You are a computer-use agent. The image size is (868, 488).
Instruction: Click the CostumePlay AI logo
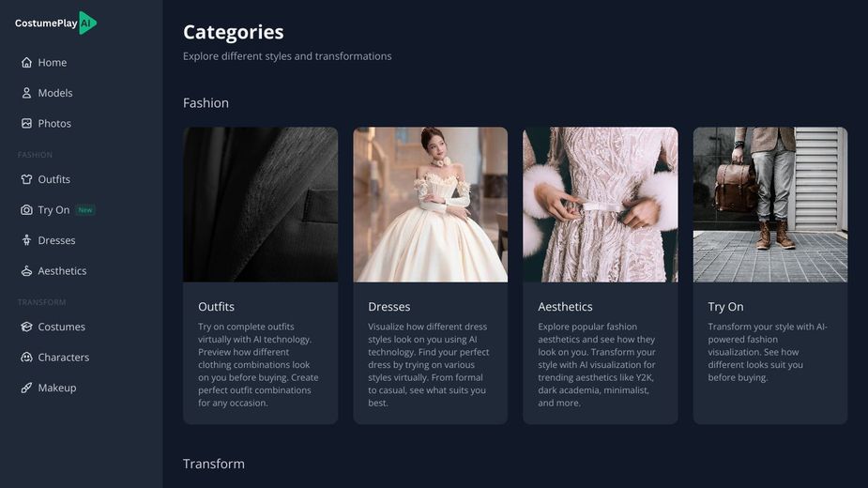point(55,23)
